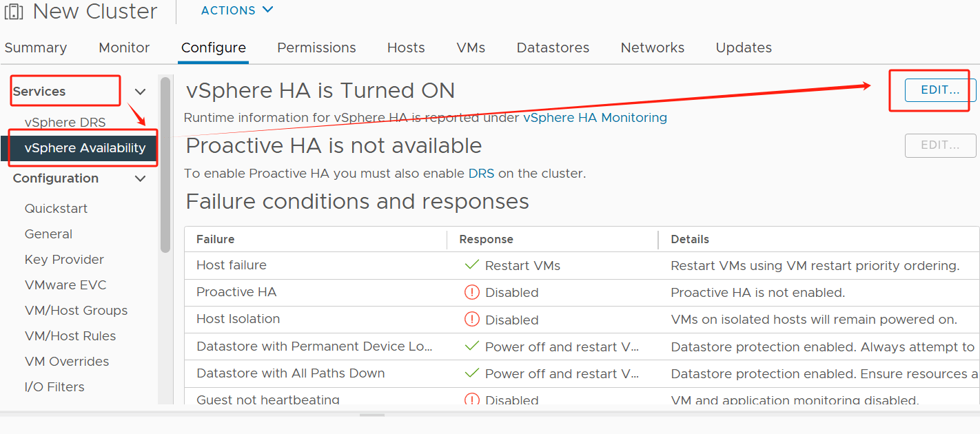Click 'Proactive HA is not enabled.' detail

point(758,292)
